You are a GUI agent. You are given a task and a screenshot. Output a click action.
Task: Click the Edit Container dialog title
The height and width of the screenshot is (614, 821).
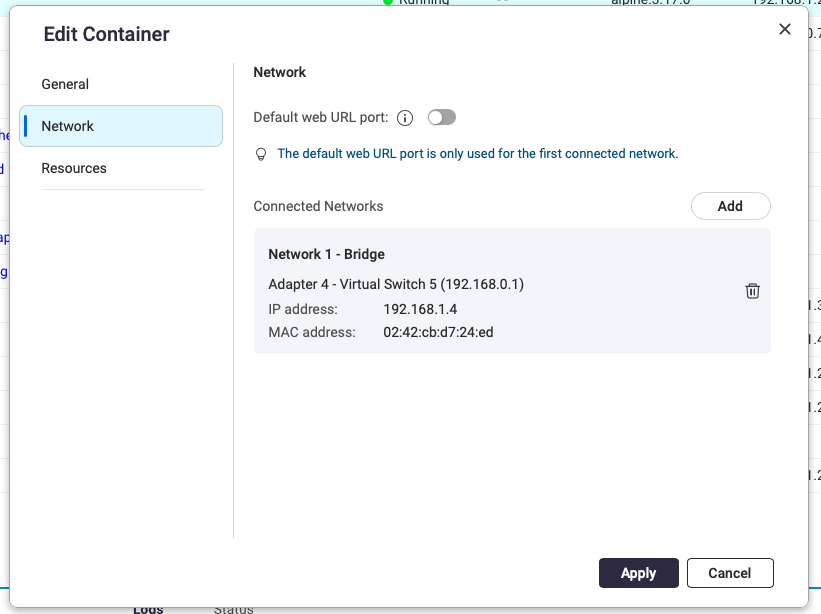[106, 34]
